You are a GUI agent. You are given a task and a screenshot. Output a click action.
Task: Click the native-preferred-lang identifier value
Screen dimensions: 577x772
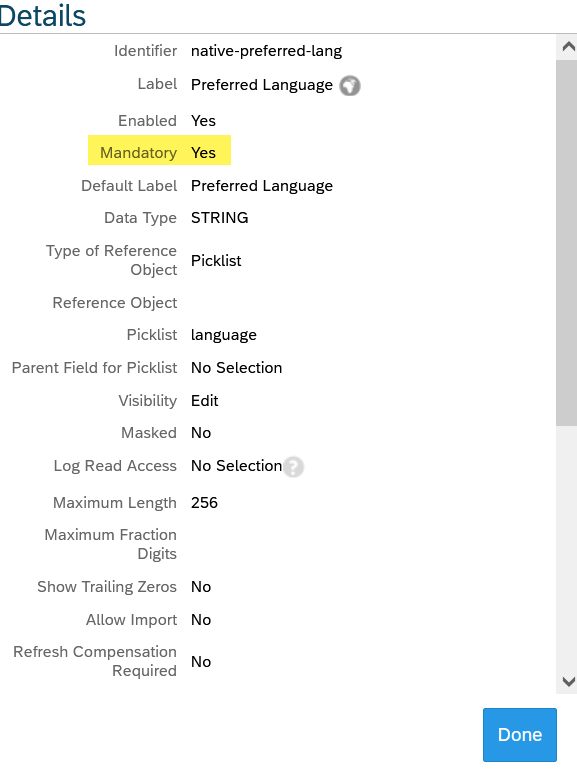266,51
